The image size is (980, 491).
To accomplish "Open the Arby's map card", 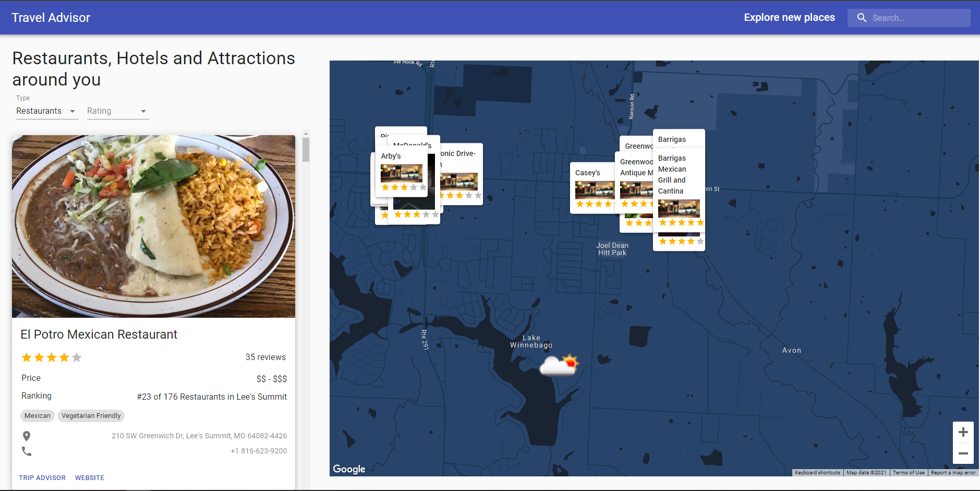I will (400, 172).
